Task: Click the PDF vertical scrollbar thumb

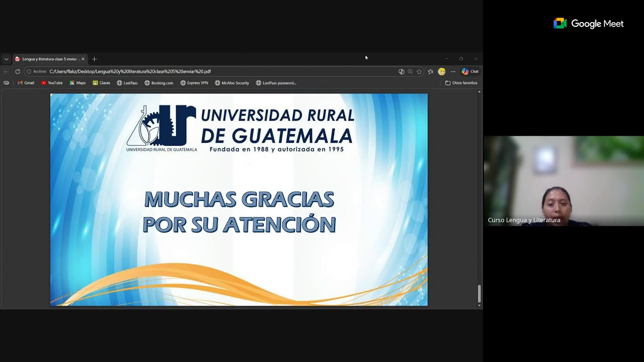Action: pos(479,294)
